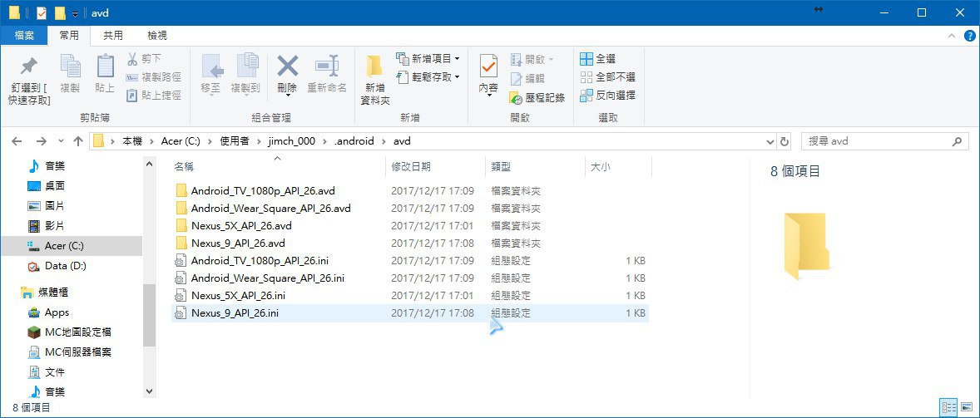Image resolution: width=980 pixels, height=418 pixels.
Task: Open 歷程記錄 history
Action: [537, 98]
